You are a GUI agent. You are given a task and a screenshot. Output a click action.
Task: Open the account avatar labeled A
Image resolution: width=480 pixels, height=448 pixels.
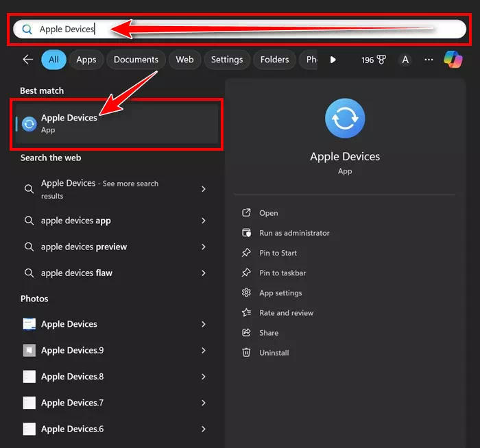tap(405, 60)
